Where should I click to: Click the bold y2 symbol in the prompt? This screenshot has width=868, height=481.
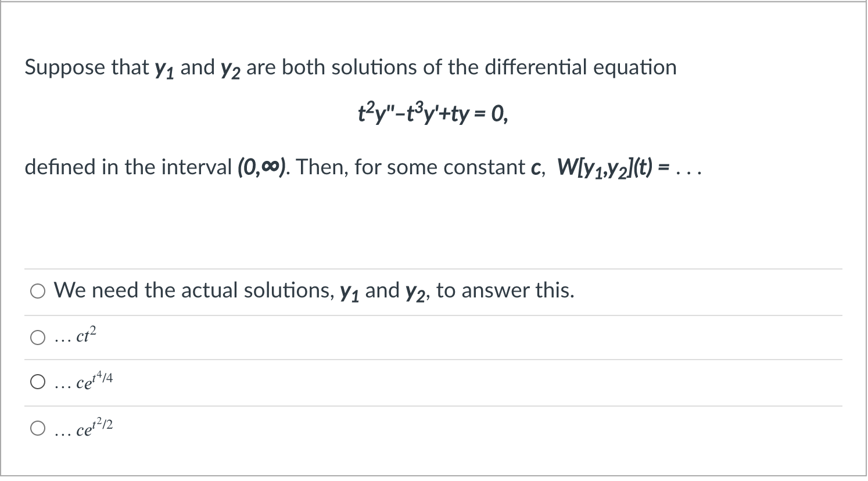click(x=229, y=69)
